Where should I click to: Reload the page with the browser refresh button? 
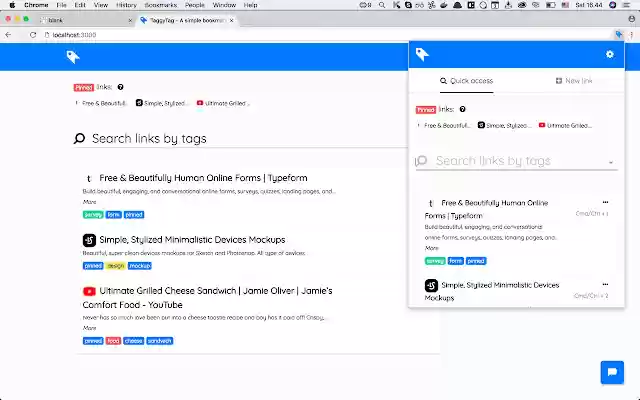[33, 35]
